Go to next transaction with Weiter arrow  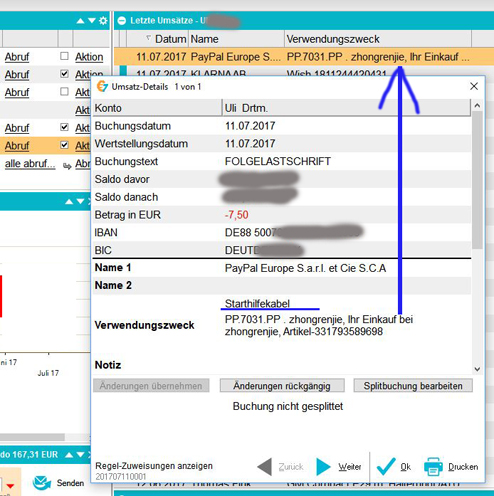[323, 467]
